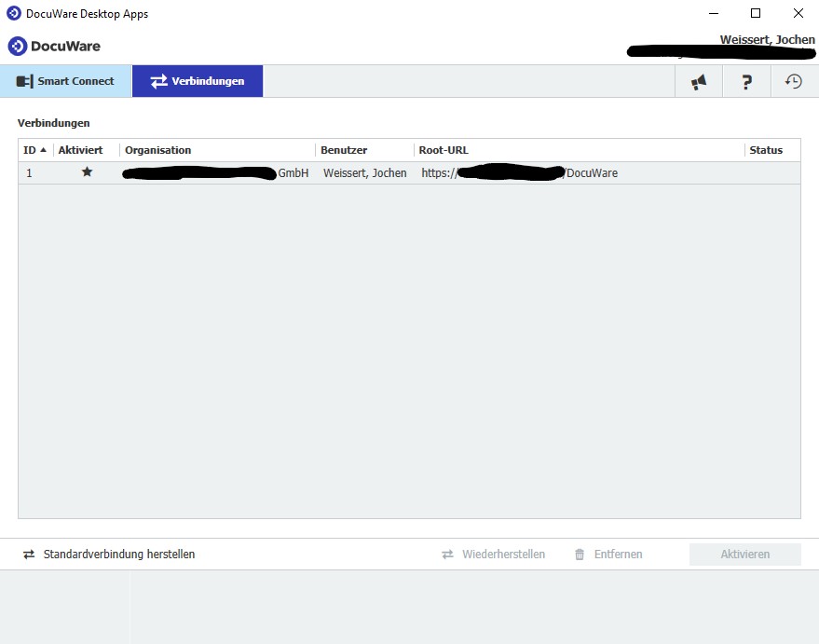Click the DocuWare title bar app icon
The height and width of the screenshot is (644, 819).
pyautogui.click(x=14, y=13)
